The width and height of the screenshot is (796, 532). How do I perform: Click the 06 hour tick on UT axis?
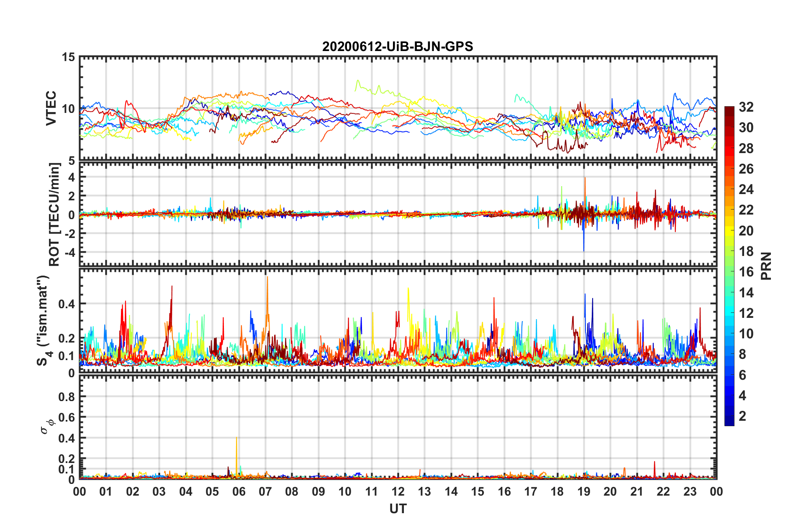(x=239, y=491)
